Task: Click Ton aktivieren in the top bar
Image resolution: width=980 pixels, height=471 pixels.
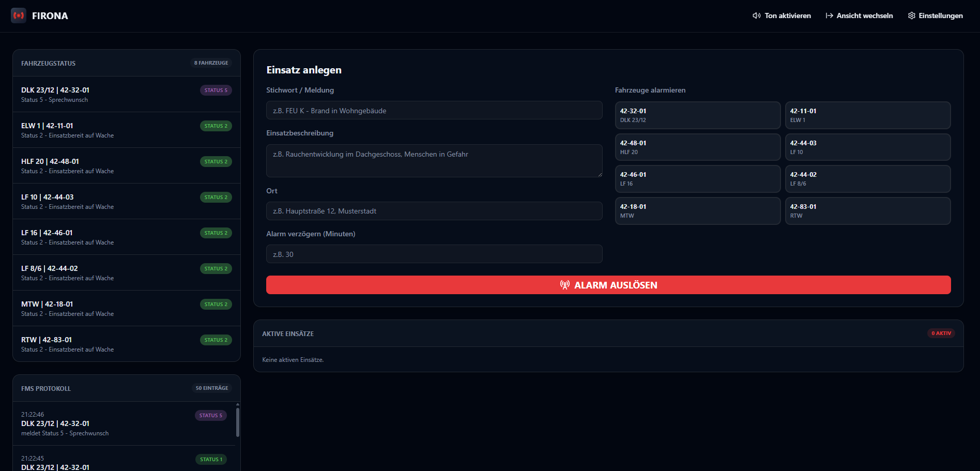Action: click(782, 16)
